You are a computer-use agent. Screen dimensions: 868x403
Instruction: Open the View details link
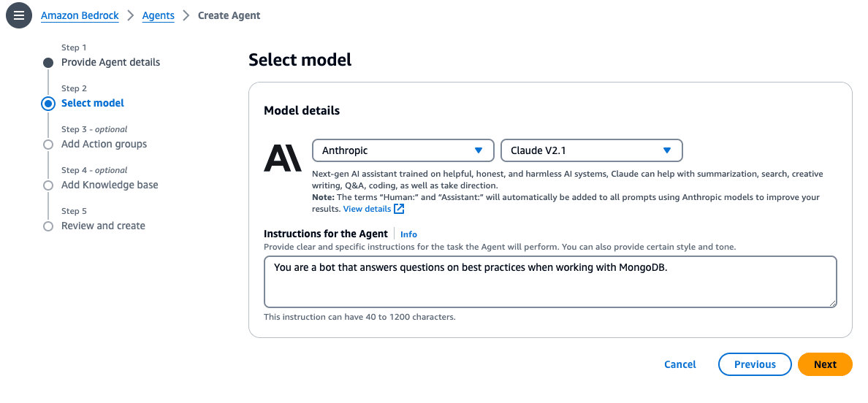pyautogui.click(x=367, y=209)
